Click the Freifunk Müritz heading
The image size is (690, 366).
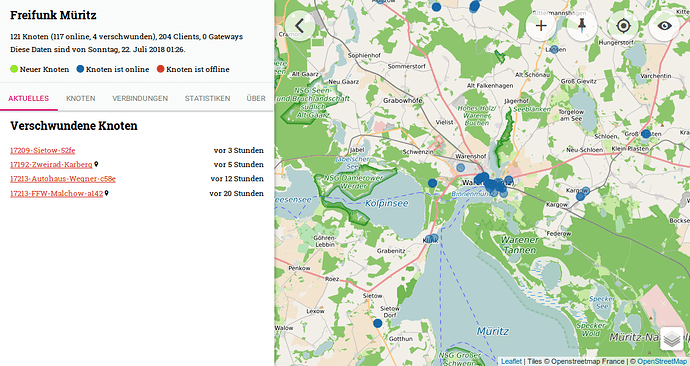pyautogui.click(x=53, y=15)
